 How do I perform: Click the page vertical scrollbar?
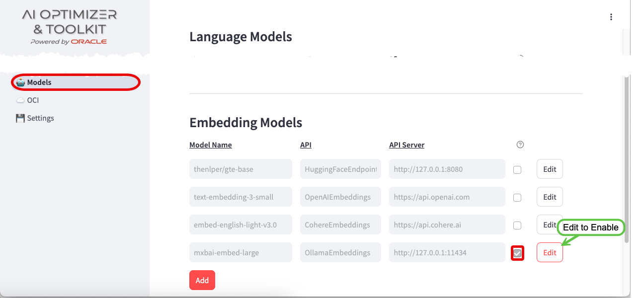626,159
